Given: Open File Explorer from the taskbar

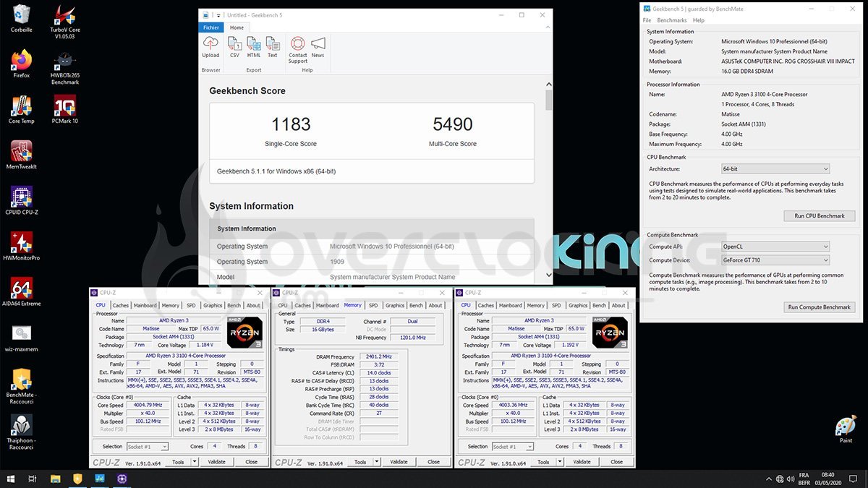Looking at the screenshot, I should [x=56, y=479].
